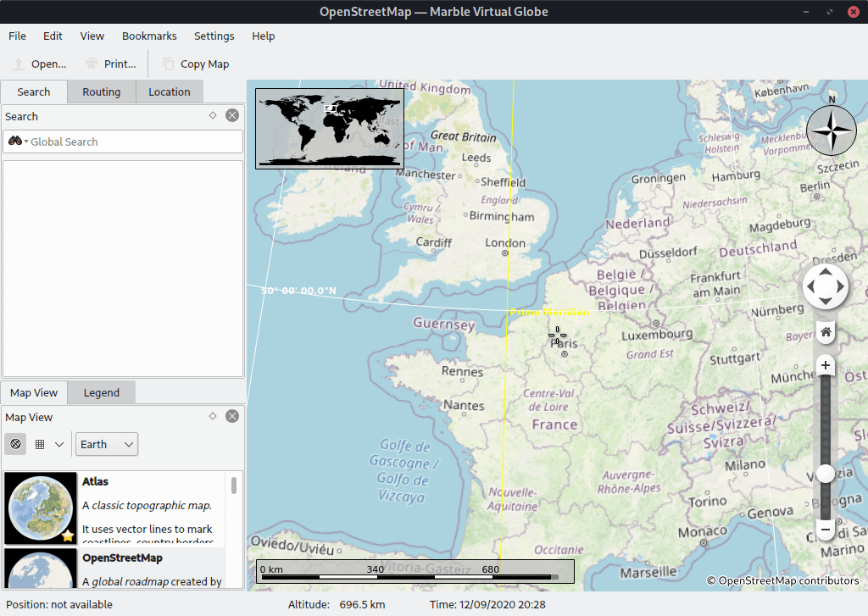The height and width of the screenshot is (616, 868).
Task: Open the File menu
Action: 17,36
